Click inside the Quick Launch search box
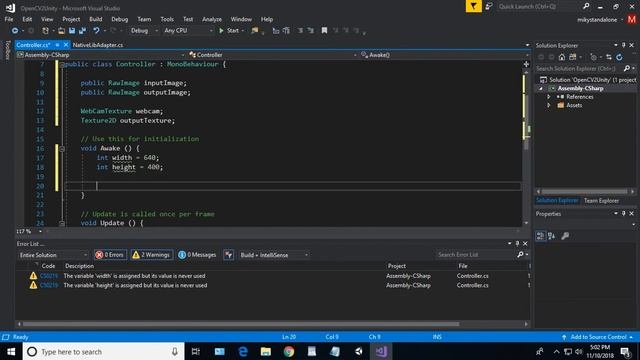640x360 pixels. 539,7
